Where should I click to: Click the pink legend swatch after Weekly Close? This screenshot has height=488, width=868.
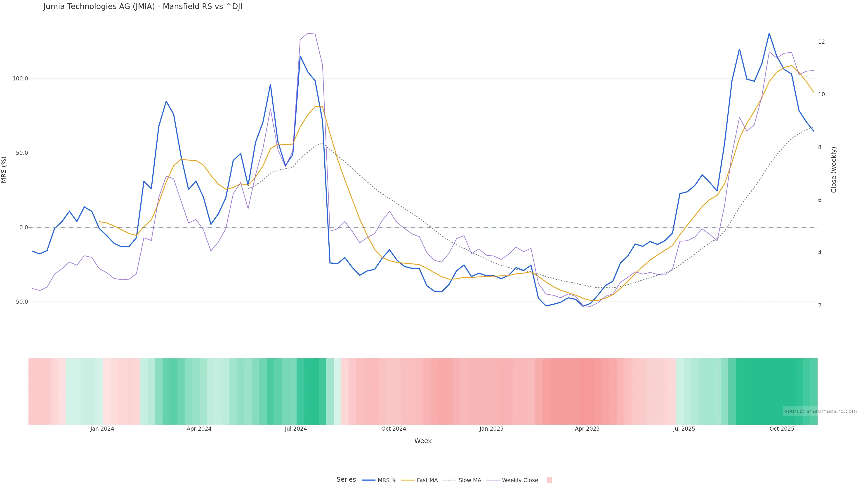click(549, 480)
